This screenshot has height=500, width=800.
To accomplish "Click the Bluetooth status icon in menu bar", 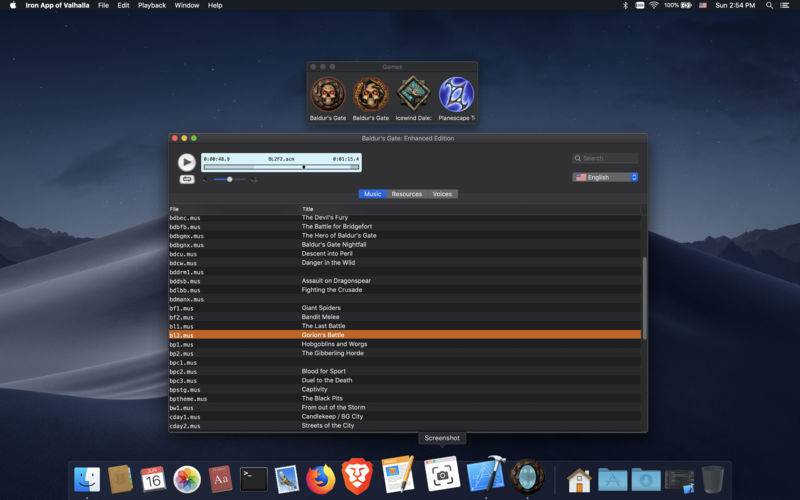I will [625, 5].
